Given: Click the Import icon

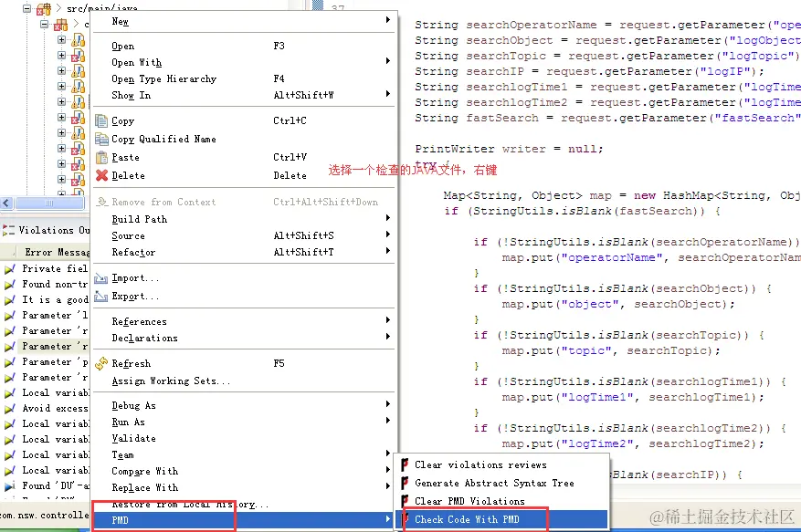Looking at the screenshot, I should tap(101, 278).
